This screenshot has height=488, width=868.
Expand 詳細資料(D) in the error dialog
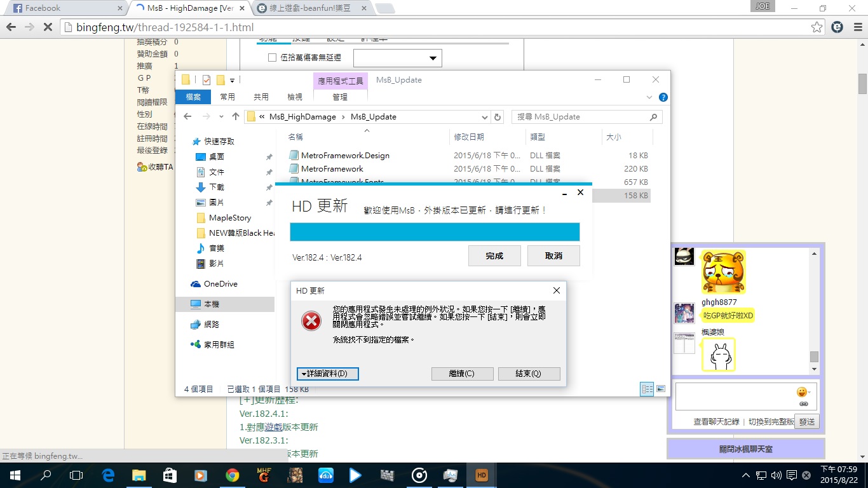327,374
